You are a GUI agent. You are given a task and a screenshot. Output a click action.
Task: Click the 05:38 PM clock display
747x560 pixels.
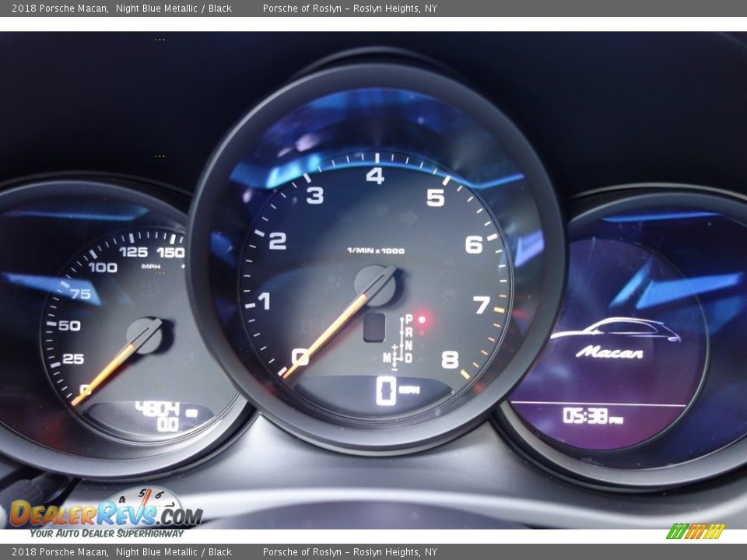click(x=592, y=416)
